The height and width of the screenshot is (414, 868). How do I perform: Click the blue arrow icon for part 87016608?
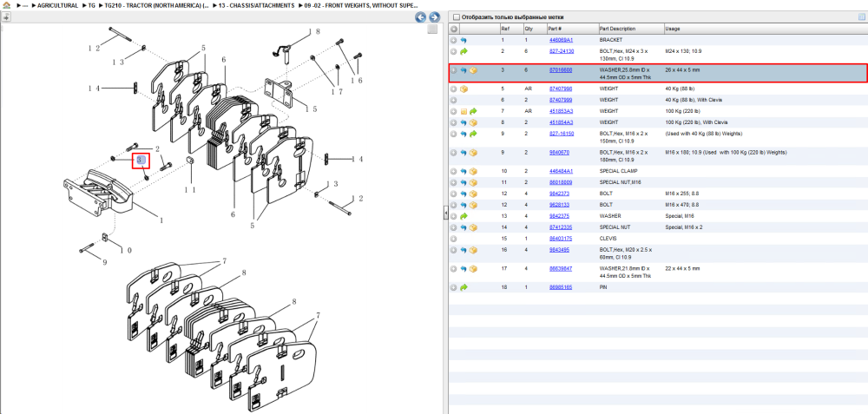pyautogui.click(x=464, y=71)
